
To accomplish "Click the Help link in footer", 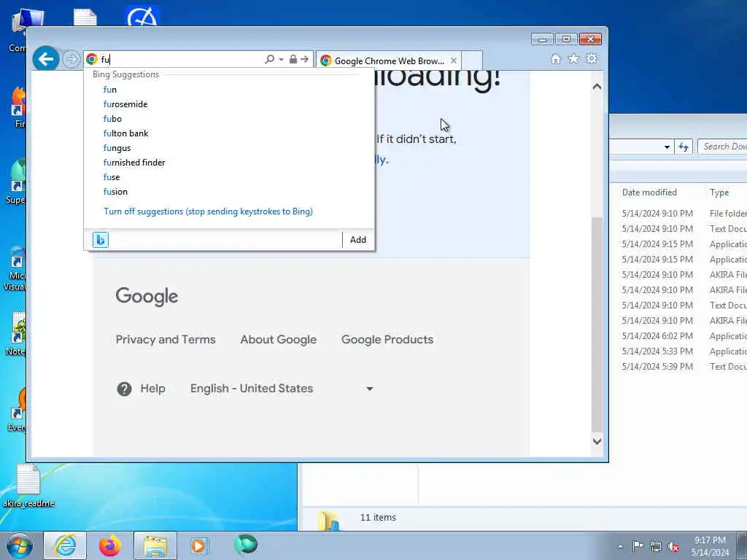I will click(x=152, y=389).
